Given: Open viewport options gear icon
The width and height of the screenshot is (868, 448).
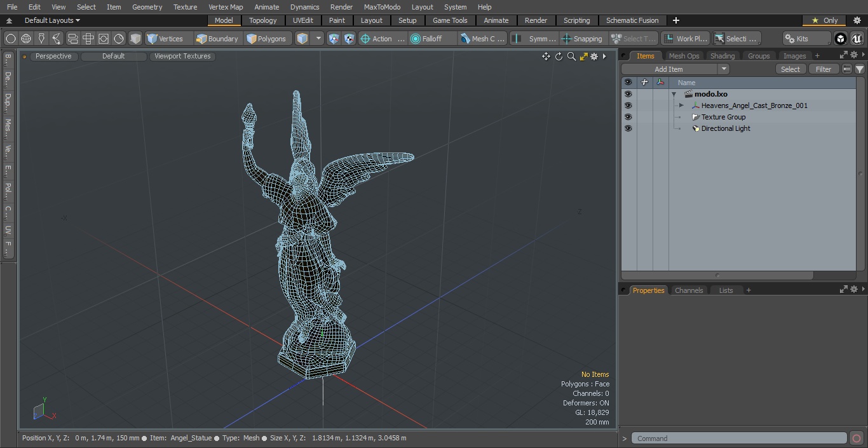Looking at the screenshot, I should pos(594,57).
